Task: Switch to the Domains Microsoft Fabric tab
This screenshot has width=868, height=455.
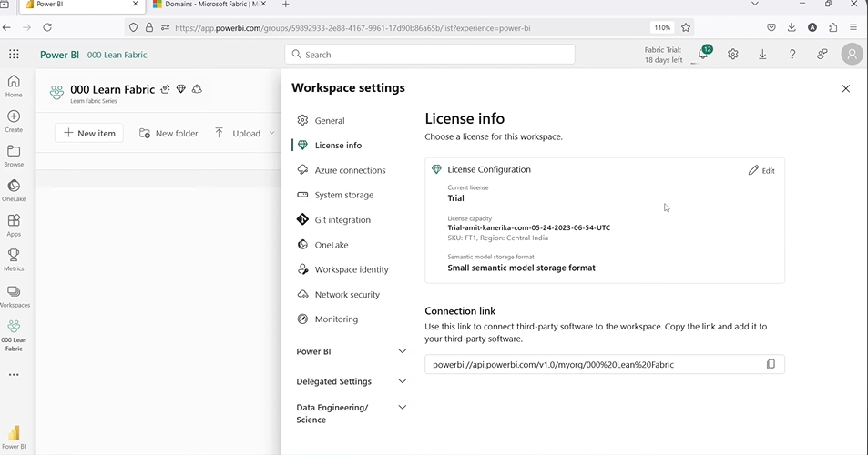Action: [x=204, y=4]
